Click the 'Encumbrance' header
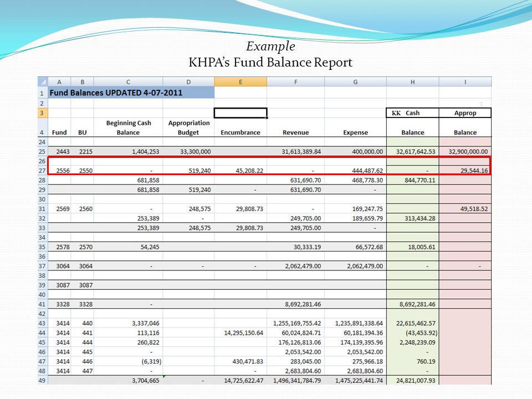Image resolution: width=532 pixels, height=399 pixels. [241, 132]
